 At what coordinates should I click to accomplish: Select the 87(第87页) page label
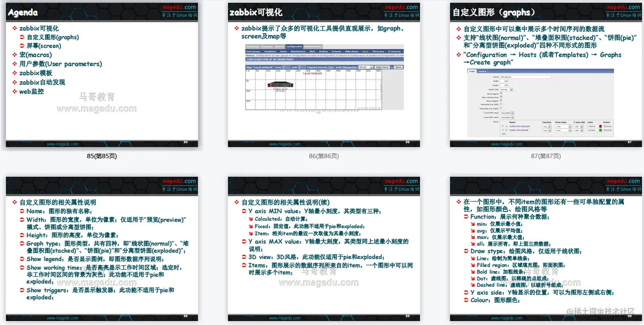pos(546,156)
